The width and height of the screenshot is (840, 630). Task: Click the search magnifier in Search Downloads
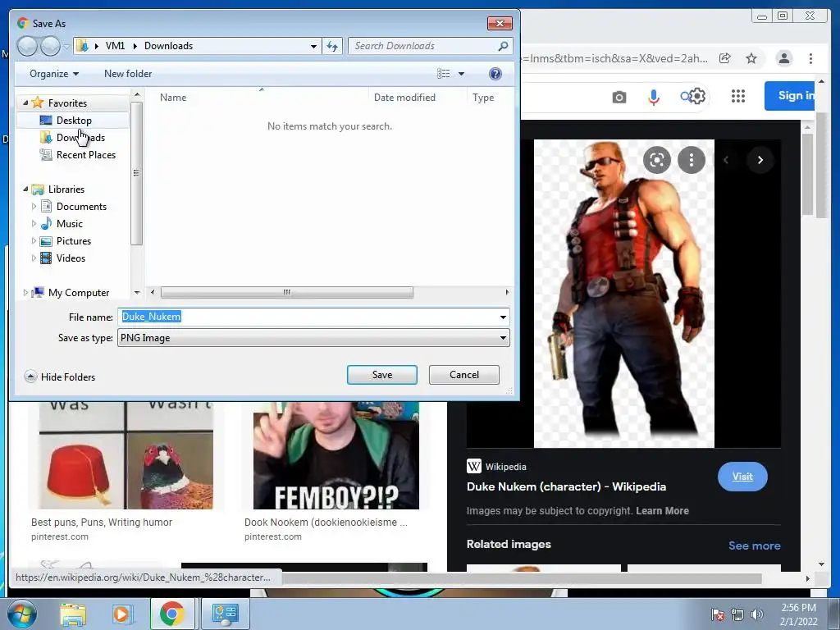503,46
